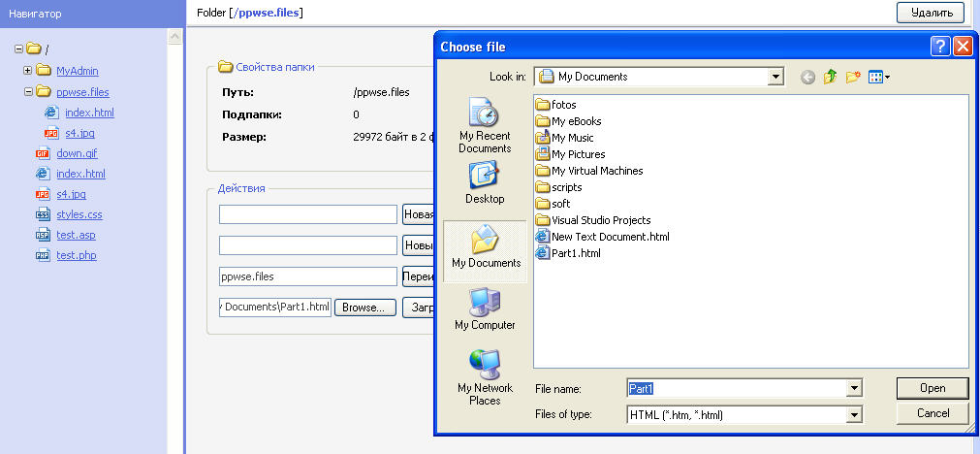Click the Open button
Image resolution: width=980 pixels, height=454 pixels.
tap(932, 388)
